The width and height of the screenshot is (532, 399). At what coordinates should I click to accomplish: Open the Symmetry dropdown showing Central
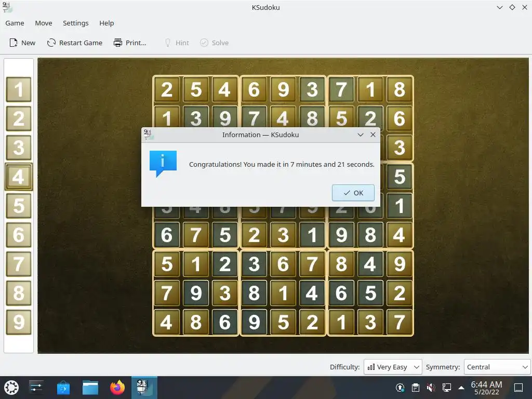pos(497,367)
